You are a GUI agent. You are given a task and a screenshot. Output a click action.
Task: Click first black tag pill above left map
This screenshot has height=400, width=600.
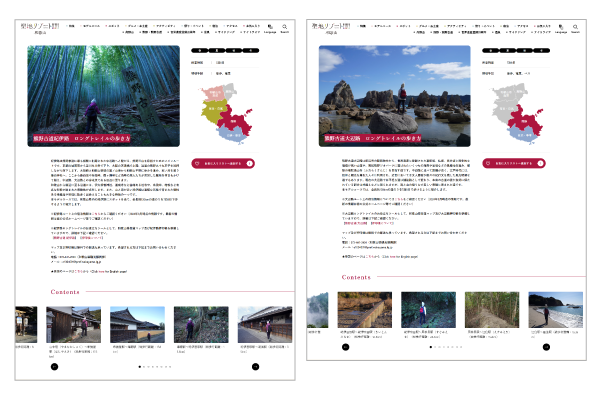tap(200, 49)
